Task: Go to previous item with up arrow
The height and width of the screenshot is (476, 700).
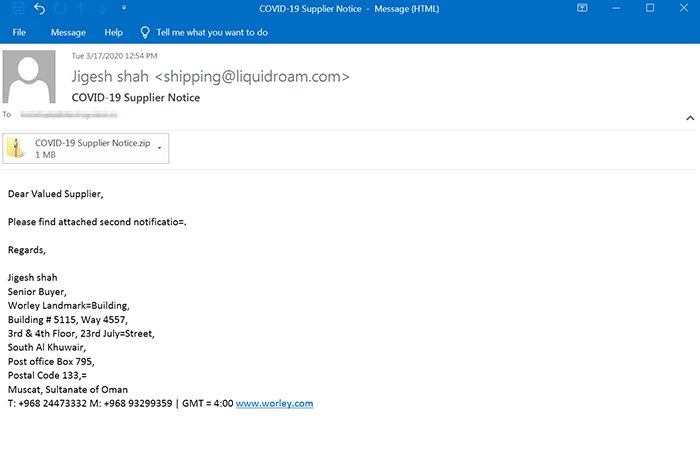Action: tap(81, 8)
